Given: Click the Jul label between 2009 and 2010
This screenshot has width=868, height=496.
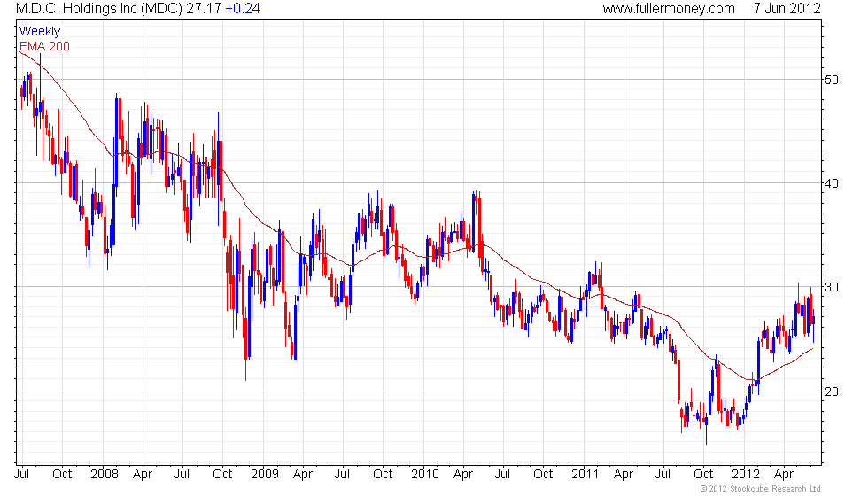Looking at the screenshot, I should tap(343, 475).
